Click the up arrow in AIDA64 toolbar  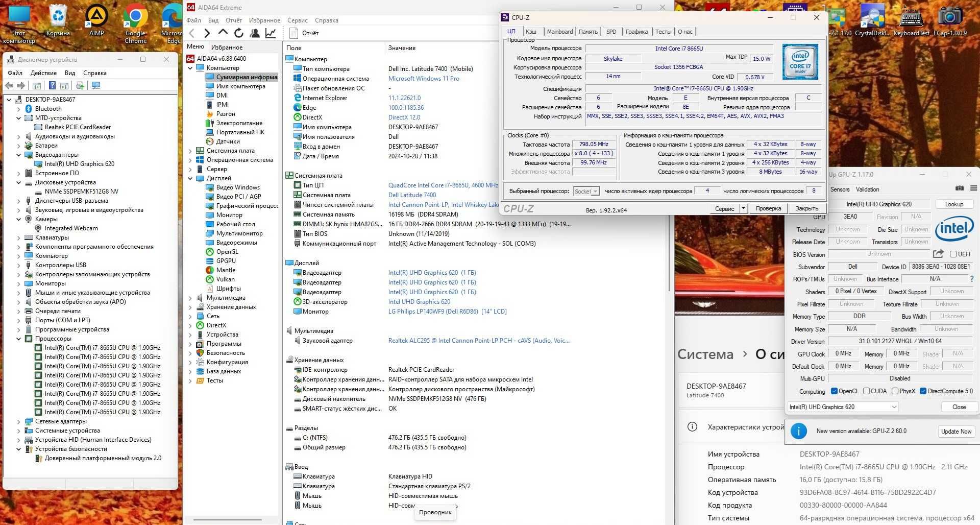pos(223,33)
